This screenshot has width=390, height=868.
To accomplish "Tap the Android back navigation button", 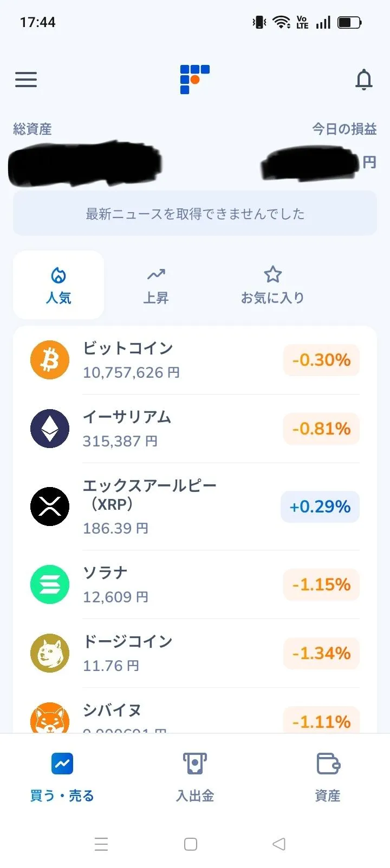I will pos(279,844).
